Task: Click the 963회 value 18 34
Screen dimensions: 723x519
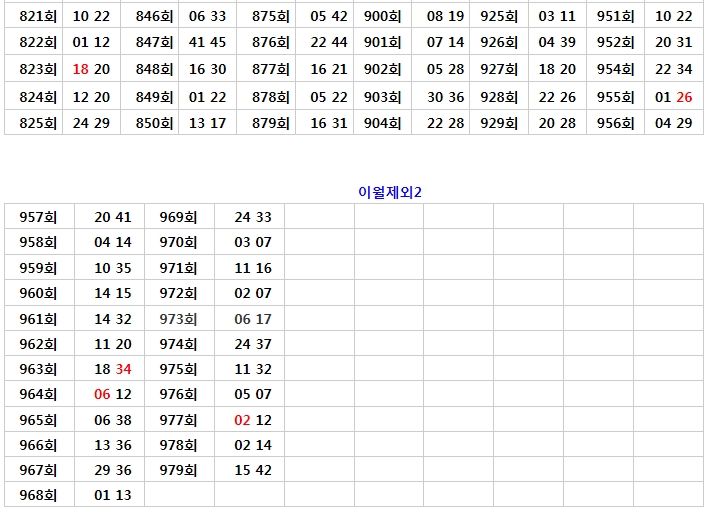Action: click(x=113, y=369)
